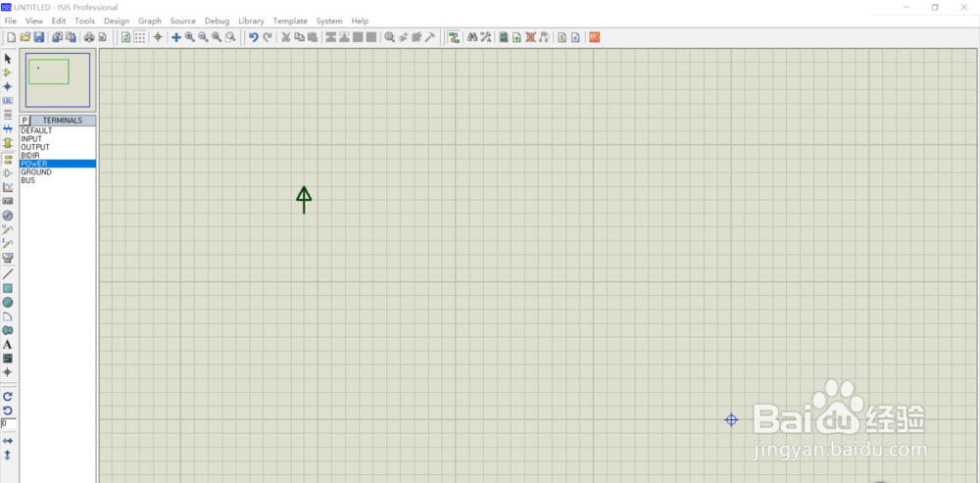The height and width of the screenshot is (483, 980).
Task: Save the current design
Action: point(39,37)
